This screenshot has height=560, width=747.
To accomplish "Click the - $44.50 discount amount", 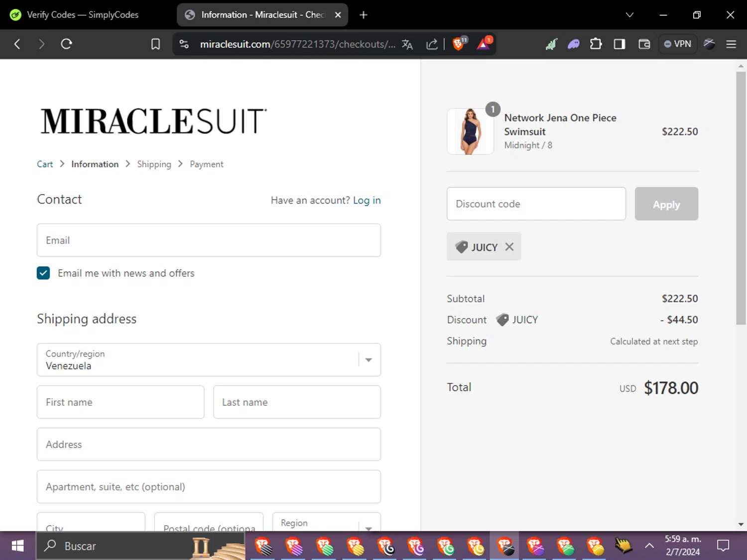I will (x=679, y=320).
